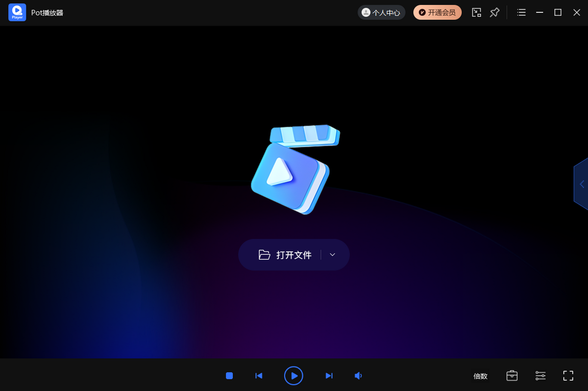
Task: Open the toolbox briefcase icon
Action: (x=512, y=376)
